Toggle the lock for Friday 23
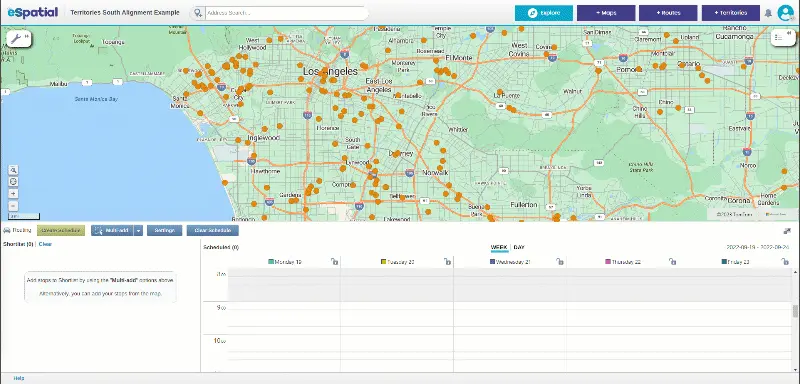The width and height of the screenshot is (800, 384). [785, 262]
